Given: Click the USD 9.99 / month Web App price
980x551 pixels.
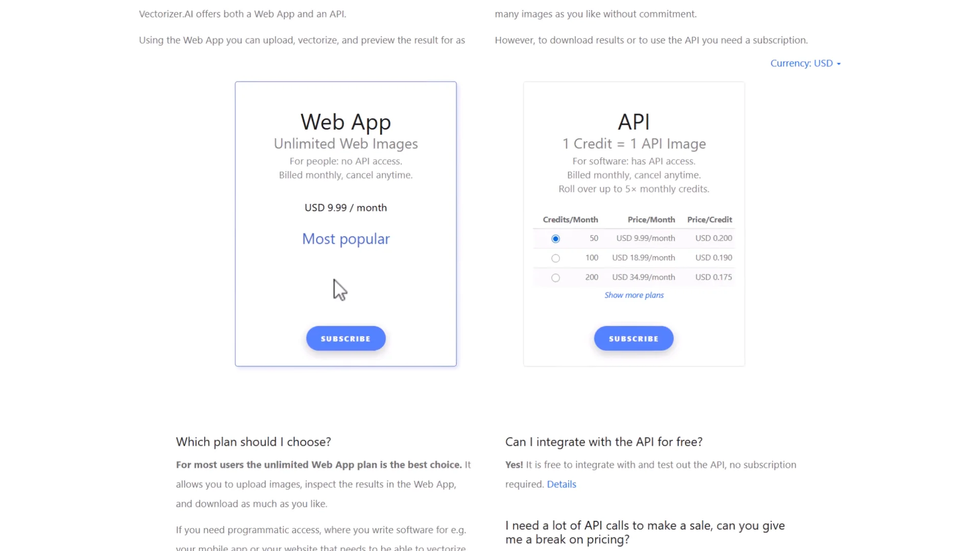Looking at the screenshot, I should coord(346,208).
